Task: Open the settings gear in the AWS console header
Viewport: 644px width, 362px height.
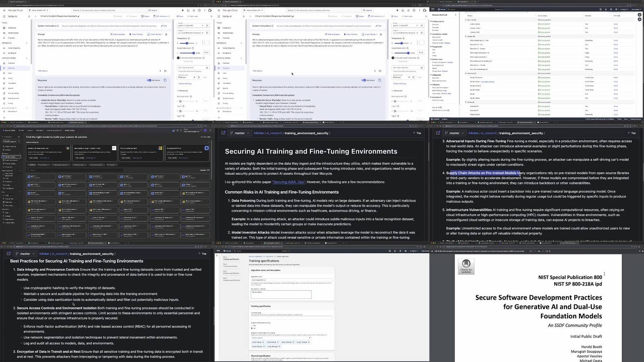Action: pos(405,251)
